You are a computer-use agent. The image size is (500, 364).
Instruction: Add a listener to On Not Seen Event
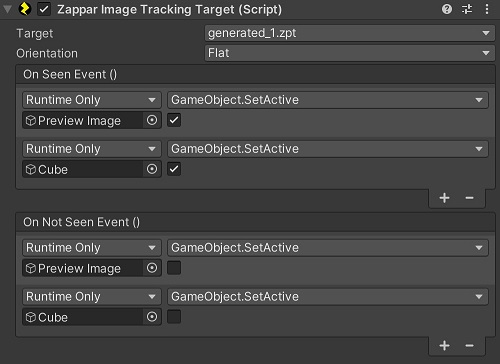pyautogui.click(x=444, y=346)
